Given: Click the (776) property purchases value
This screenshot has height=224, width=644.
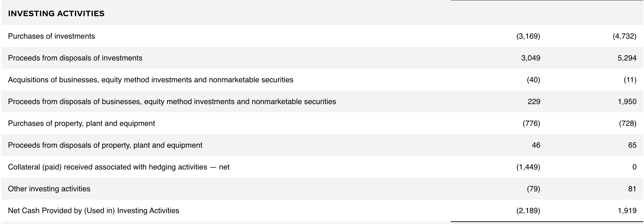Looking at the screenshot, I should (x=531, y=123).
